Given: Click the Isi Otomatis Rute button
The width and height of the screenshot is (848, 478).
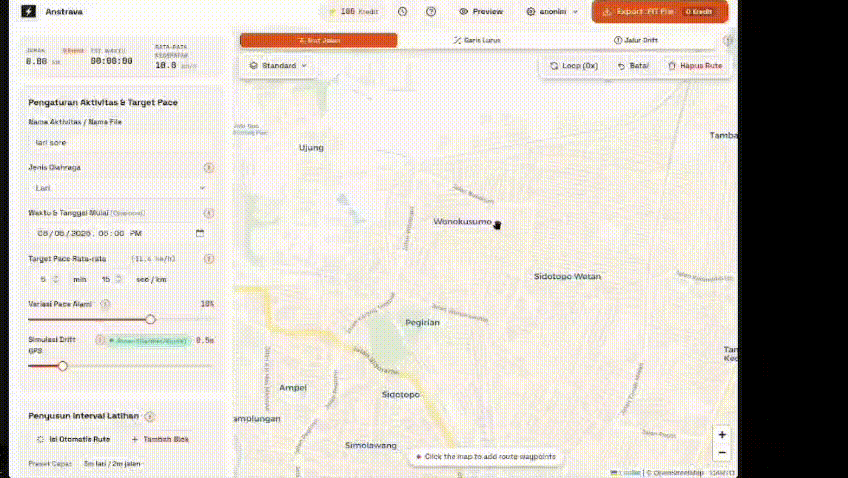Looking at the screenshot, I should [73, 440].
